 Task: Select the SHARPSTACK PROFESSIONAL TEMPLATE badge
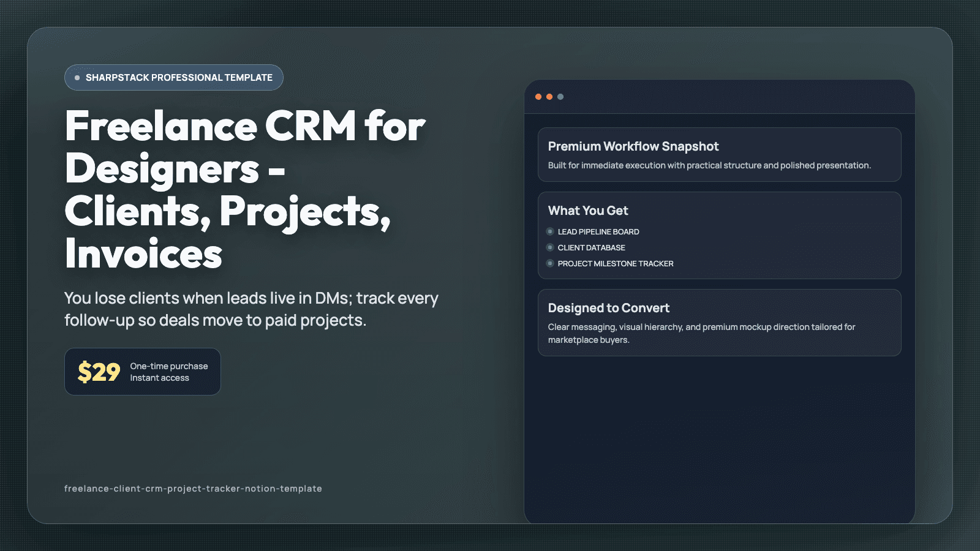tap(173, 77)
